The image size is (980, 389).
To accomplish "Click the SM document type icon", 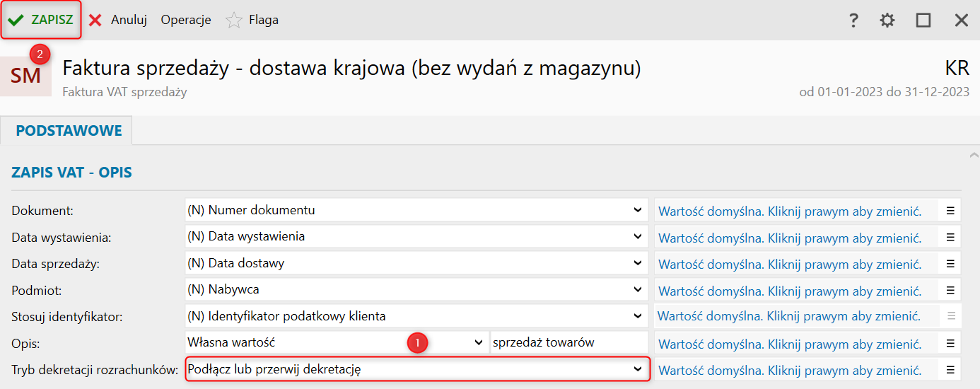I will [26, 75].
